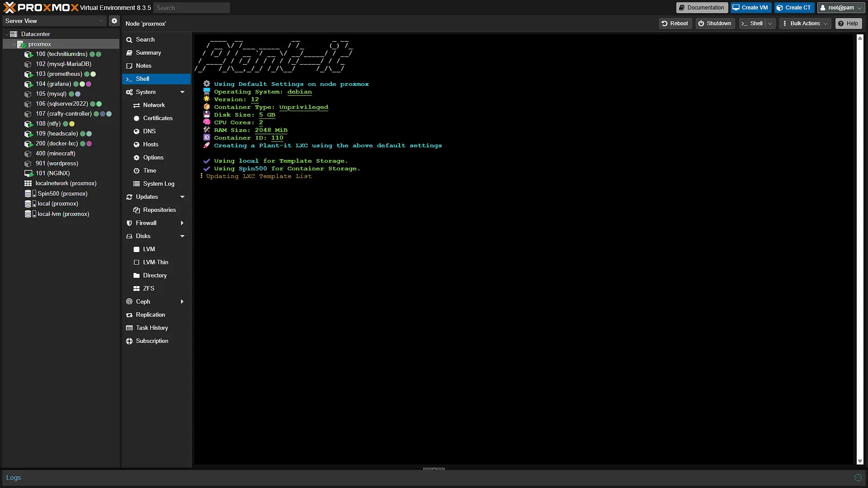The width and height of the screenshot is (868, 488).
Task: Collapse the Datacenter tree node
Action: click(6, 34)
